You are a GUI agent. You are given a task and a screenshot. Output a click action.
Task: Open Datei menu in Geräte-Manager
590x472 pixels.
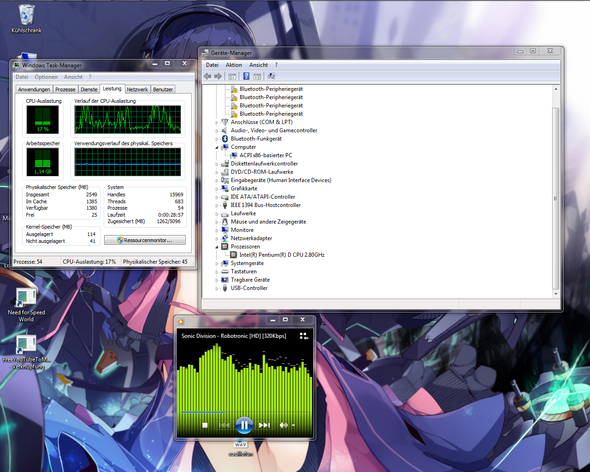click(x=212, y=65)
